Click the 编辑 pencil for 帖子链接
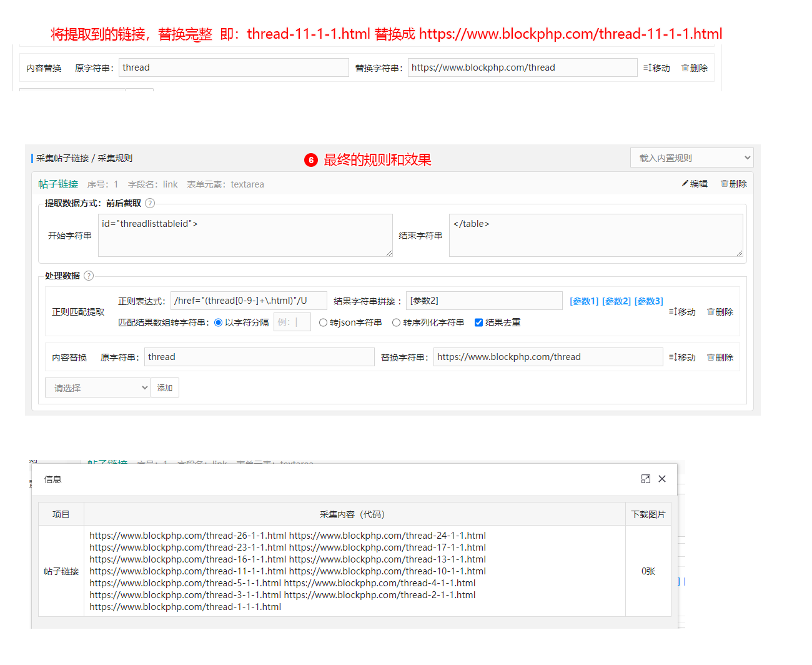The width and height of the screenshot is (812, 665). 695,184
